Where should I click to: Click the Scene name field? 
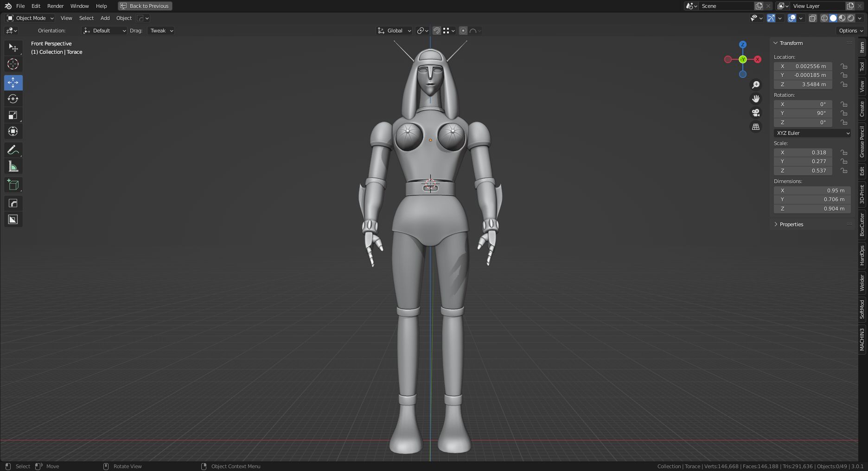coord(727,6)
